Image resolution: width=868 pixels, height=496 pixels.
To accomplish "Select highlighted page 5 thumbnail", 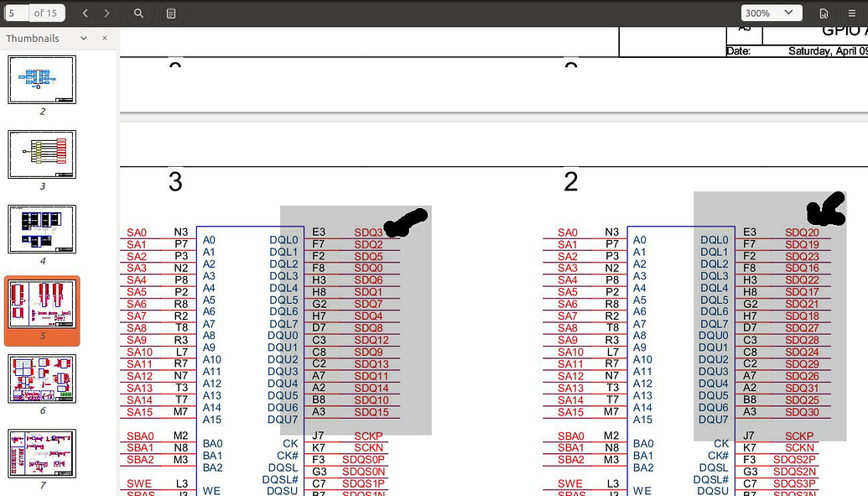I will coord(42,305).
